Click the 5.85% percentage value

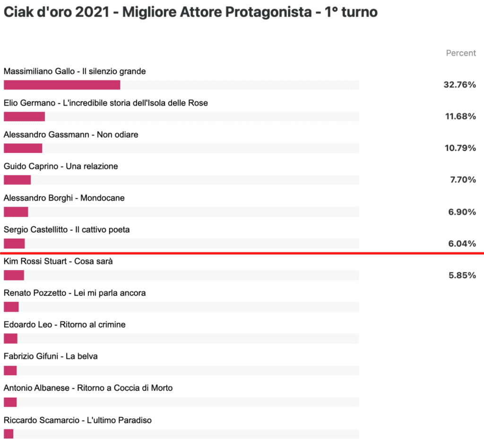point(462,275)
